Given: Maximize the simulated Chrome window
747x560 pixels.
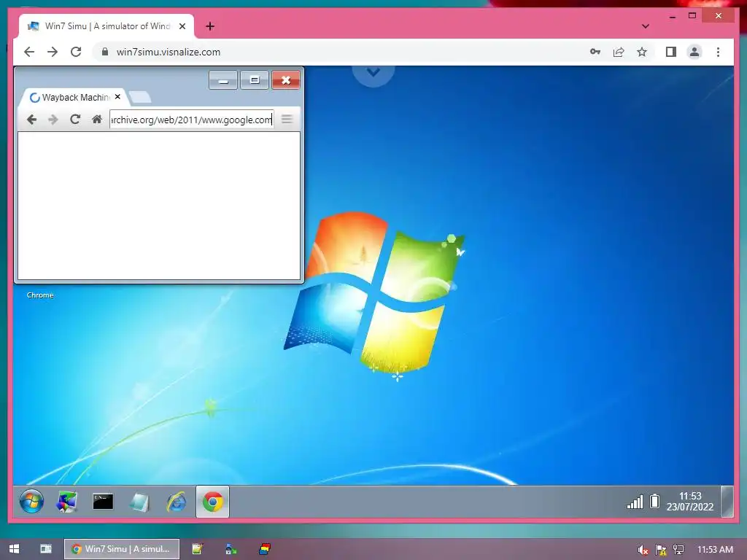Looking at the screenshot, I should tap(255, 80).
